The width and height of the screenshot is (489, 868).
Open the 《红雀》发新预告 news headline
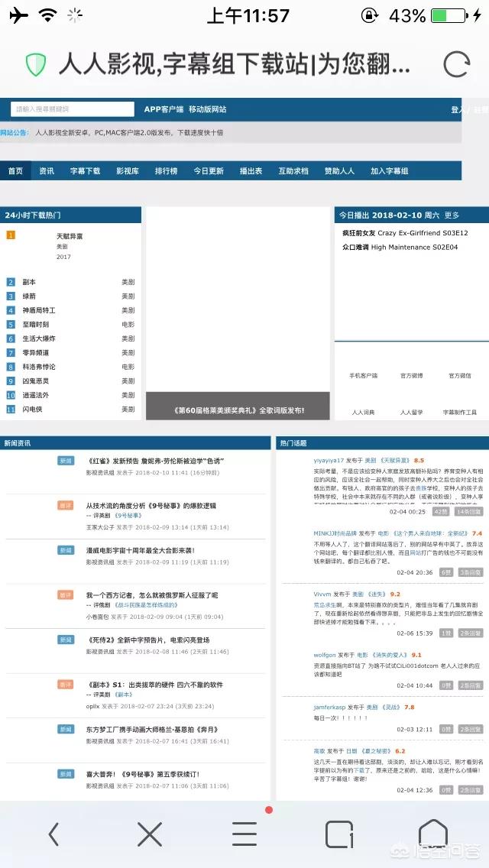pos(155,461)
